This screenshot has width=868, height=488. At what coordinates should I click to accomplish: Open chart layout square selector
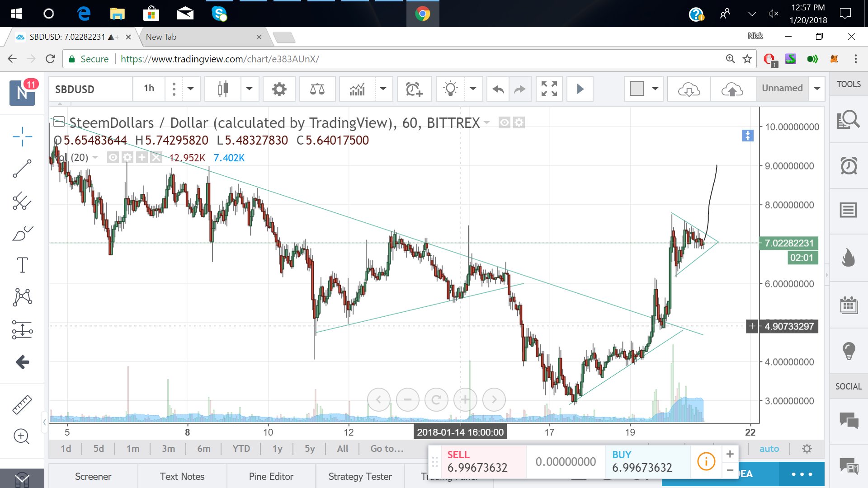click(x=637, y=89)
